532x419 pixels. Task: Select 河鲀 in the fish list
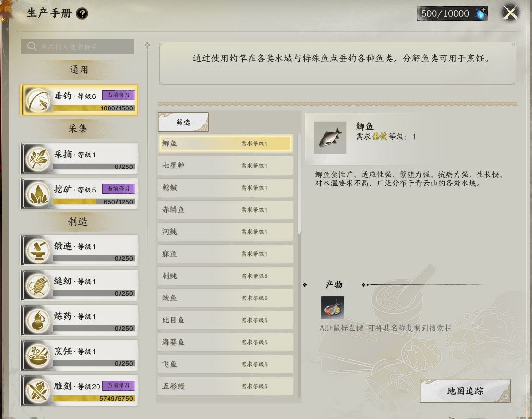point(226,232)
